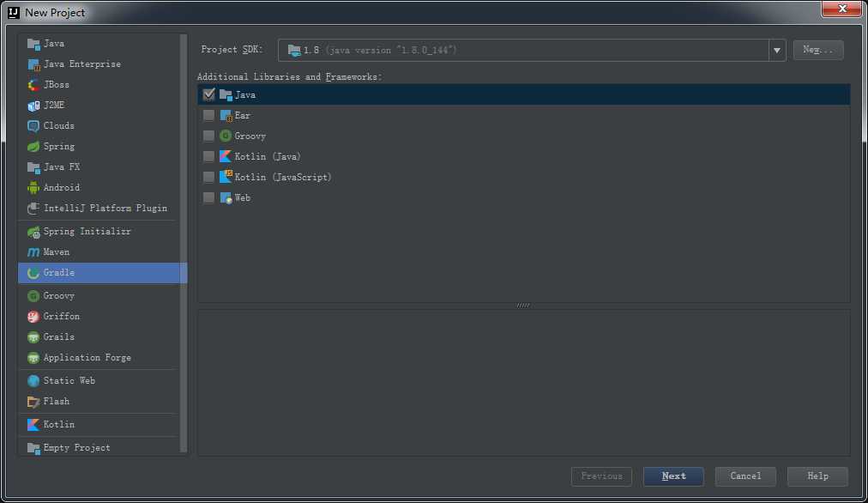The height and width of the screenshot is (503, 868).
Task: Check the Kotlin (Java) checkbox
Action: pyautogui.click(x=208, y=156)
